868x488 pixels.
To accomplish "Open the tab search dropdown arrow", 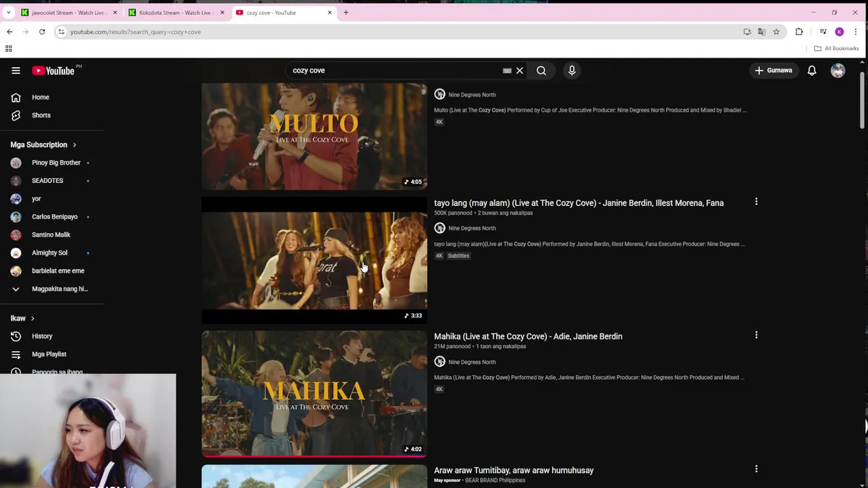I will pyautogui.click(x=8, y=12).
